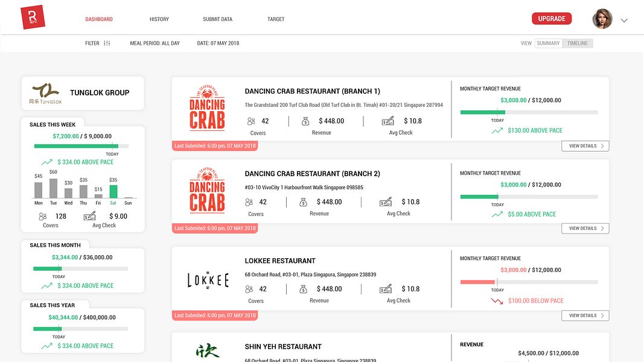This screenshot has height=362, width=644.
Task: Click the weekly avg check icon in the sidebar
Action: (89, 216)
